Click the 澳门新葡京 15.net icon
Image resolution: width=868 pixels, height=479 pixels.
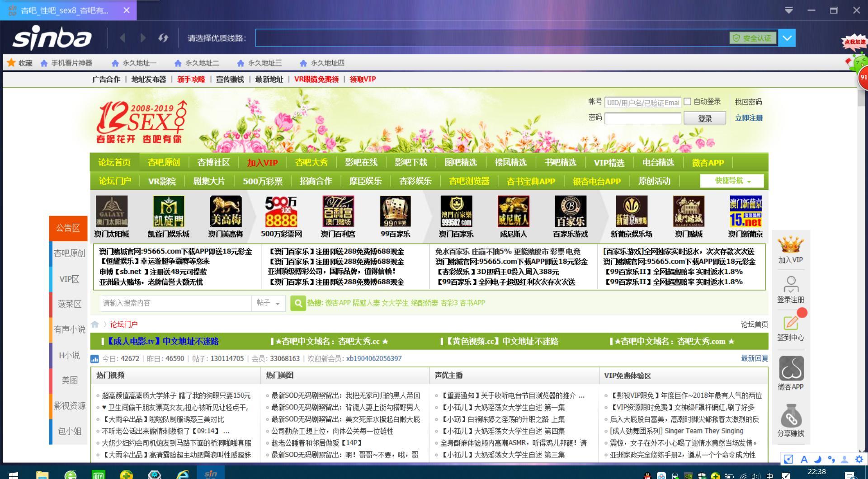[x=745, y=211]
